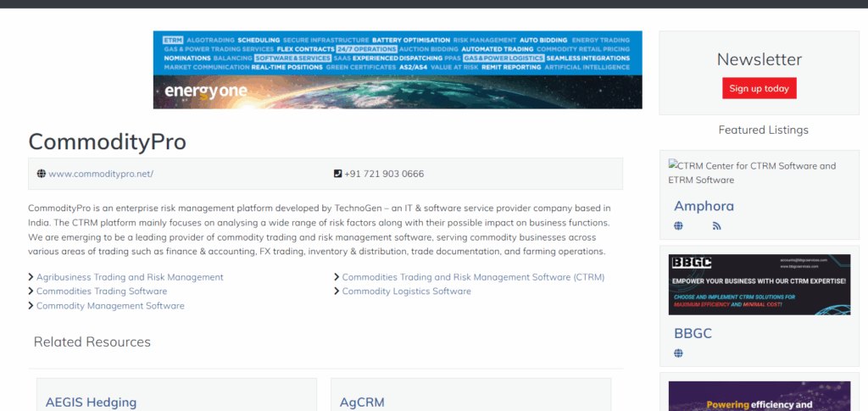This screenshot has width=868, height=411.
Task: Open Commodities Trading Software category link
Action: click(x=102, y=291)
